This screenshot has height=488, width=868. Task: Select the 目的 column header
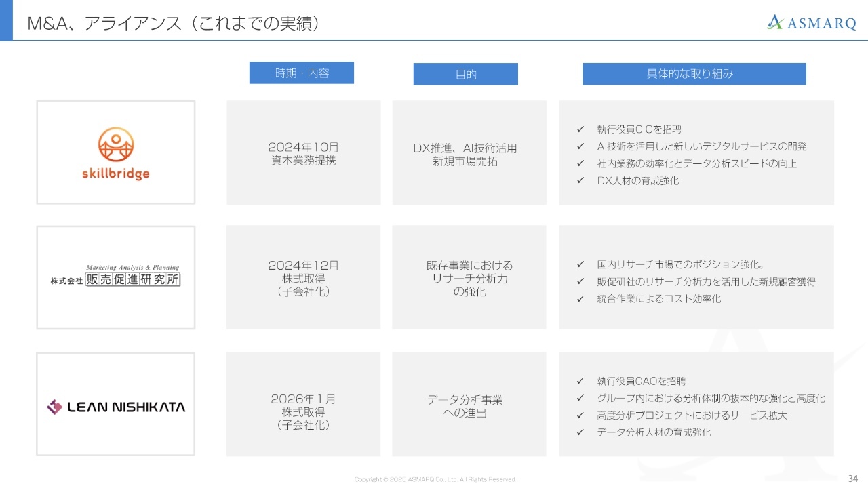pyautogui.click(x=465, y=75)
